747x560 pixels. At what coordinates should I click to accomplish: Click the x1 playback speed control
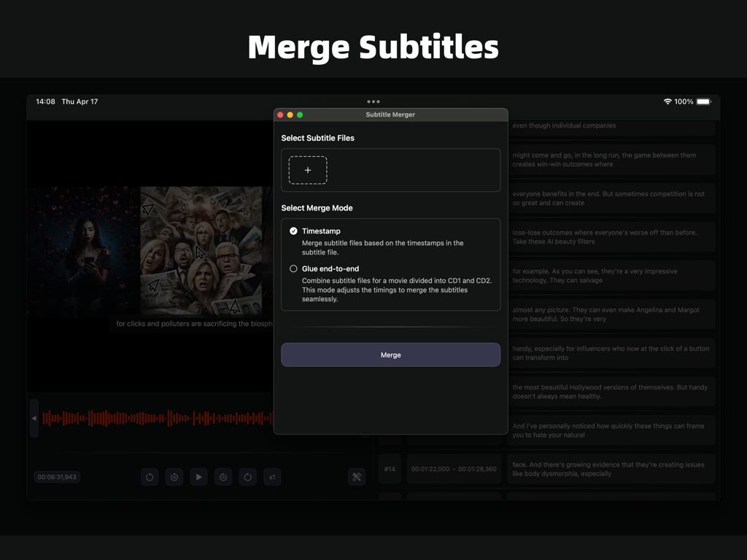coord(271,477)
